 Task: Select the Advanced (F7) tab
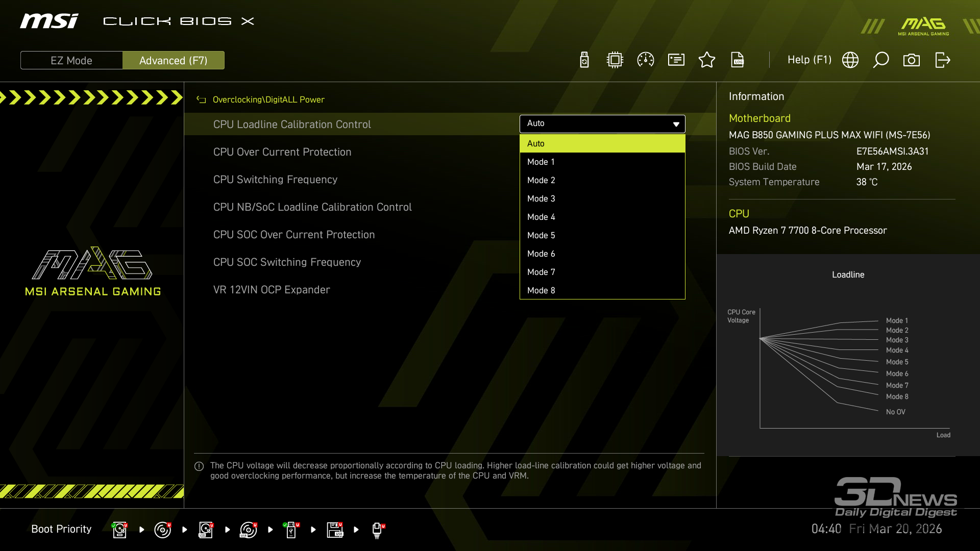174,60
